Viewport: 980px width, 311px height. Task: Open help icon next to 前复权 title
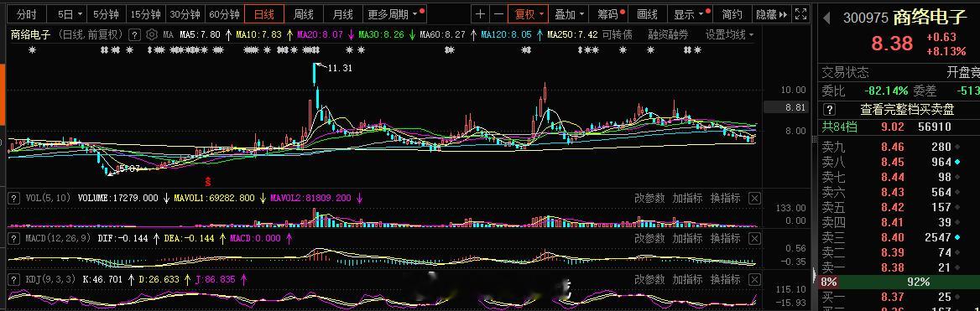[133, 34]
